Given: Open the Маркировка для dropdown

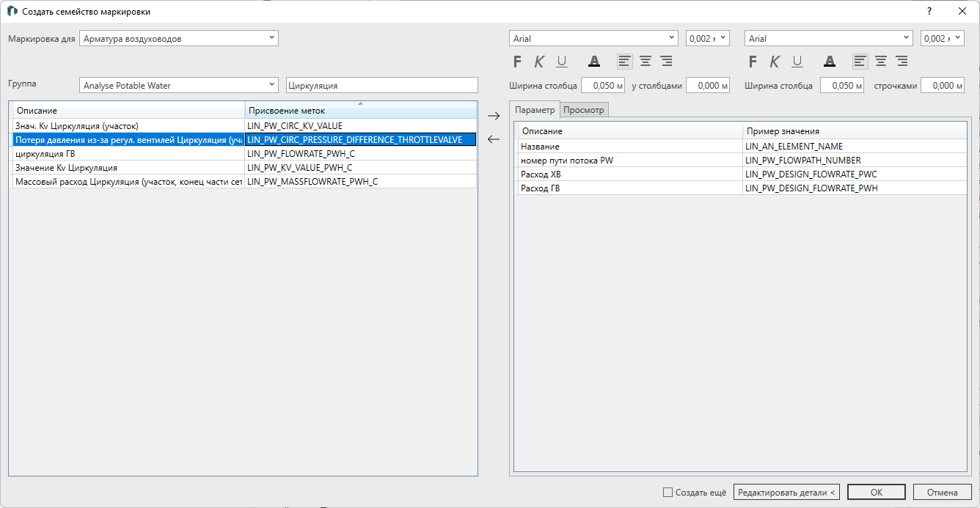Looking at the screenshot, I should pos(179,38).
